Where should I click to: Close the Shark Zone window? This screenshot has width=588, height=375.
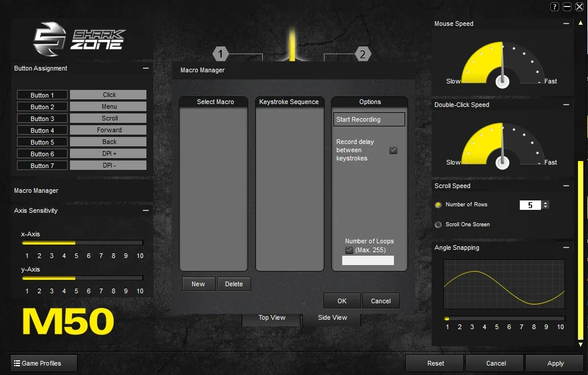(x=579, y=6)
